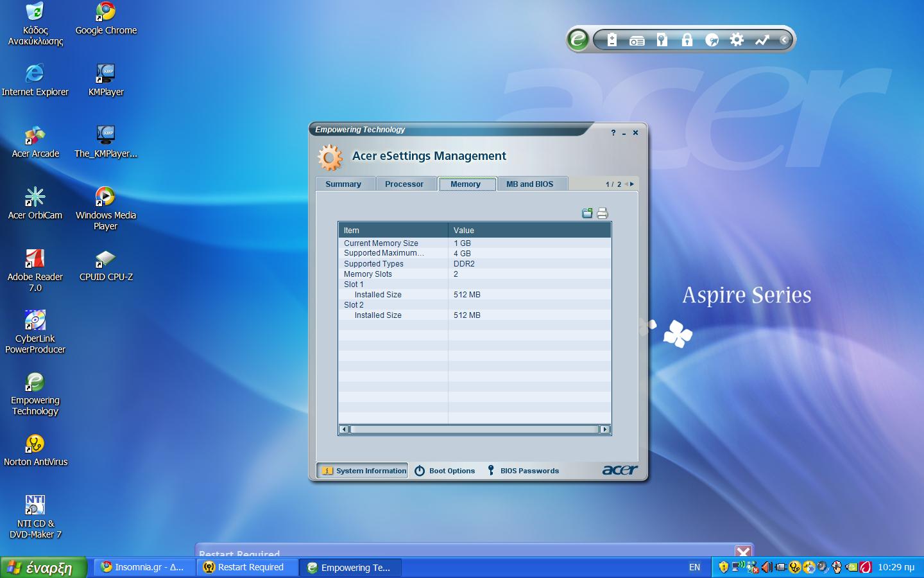Click the printer icon above the memory table

(x=602, y=214)
